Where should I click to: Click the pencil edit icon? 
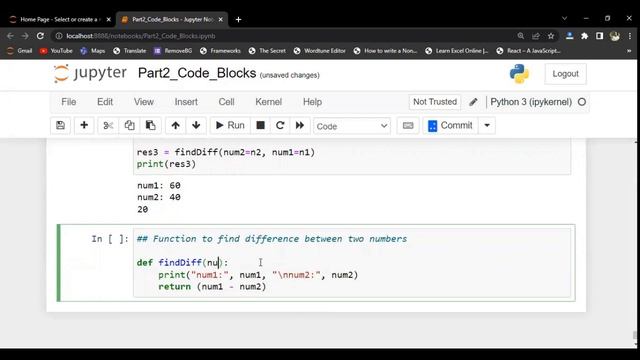point(473,102)
